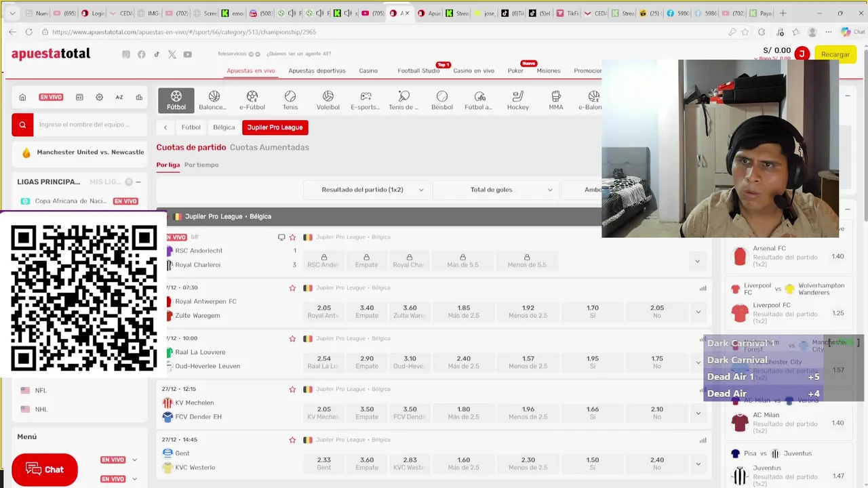Select the Tenis sport icon
The image size is (868, 488).
(x=290, y=100)
